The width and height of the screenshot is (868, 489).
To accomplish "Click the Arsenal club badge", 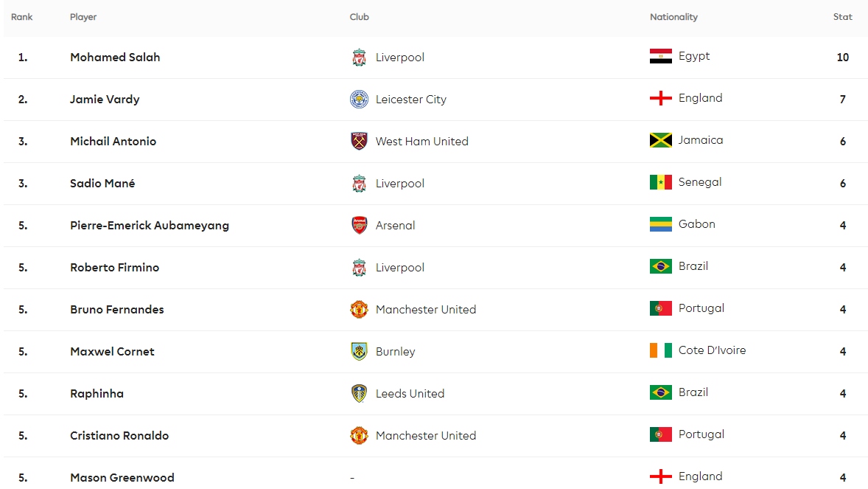I will 360,225.
